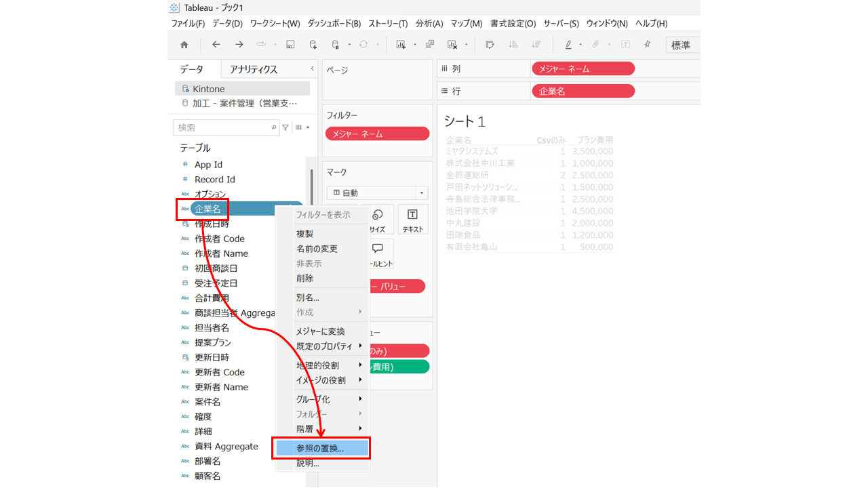Expand the 既定のプロパティ submenu

pos(330,346)
